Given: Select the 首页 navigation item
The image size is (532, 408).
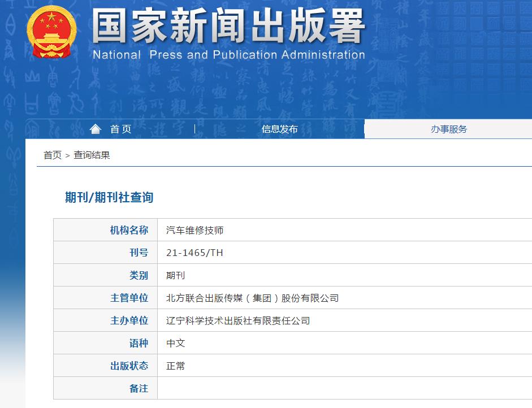Looking at the screenshot, I should coord(120,128).
